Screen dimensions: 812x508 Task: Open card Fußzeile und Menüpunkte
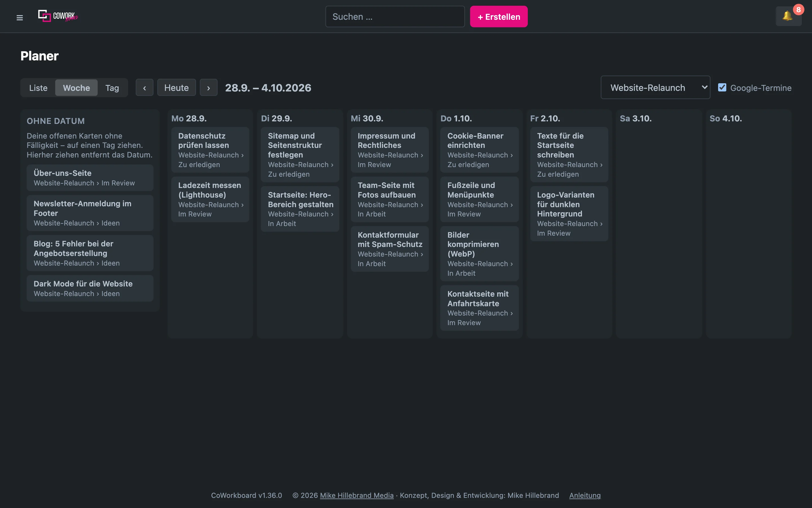(480, 199)
